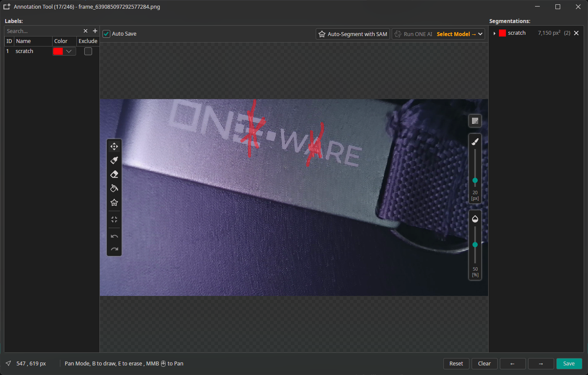Image resolution: width=588 pixels, height=375 pixels.
Task: Click the Annotation Tool app icon in title bar
Action: 7,7
